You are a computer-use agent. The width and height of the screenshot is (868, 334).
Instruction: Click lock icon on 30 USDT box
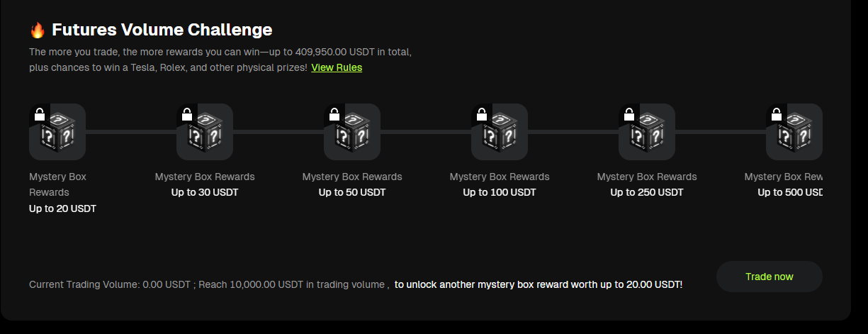[x=187, y=114]
